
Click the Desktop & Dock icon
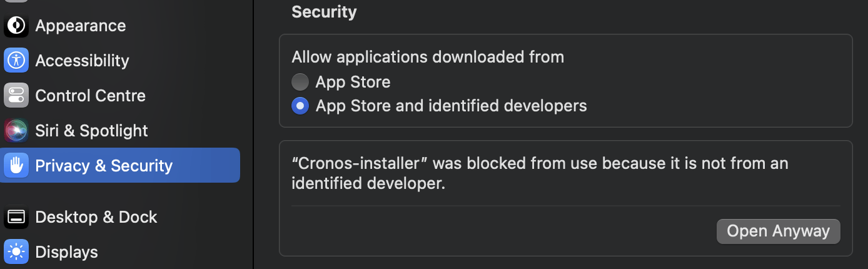[x=16, y=217]
